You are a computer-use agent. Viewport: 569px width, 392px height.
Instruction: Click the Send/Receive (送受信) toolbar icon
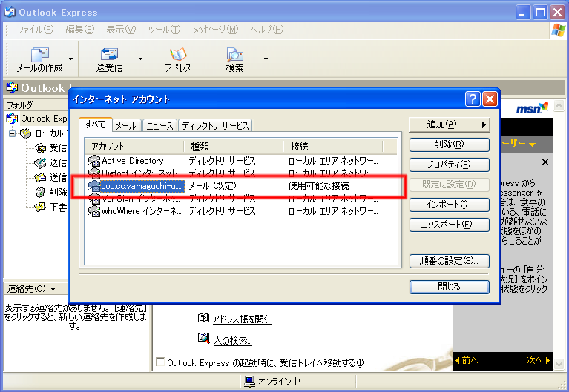109,59
